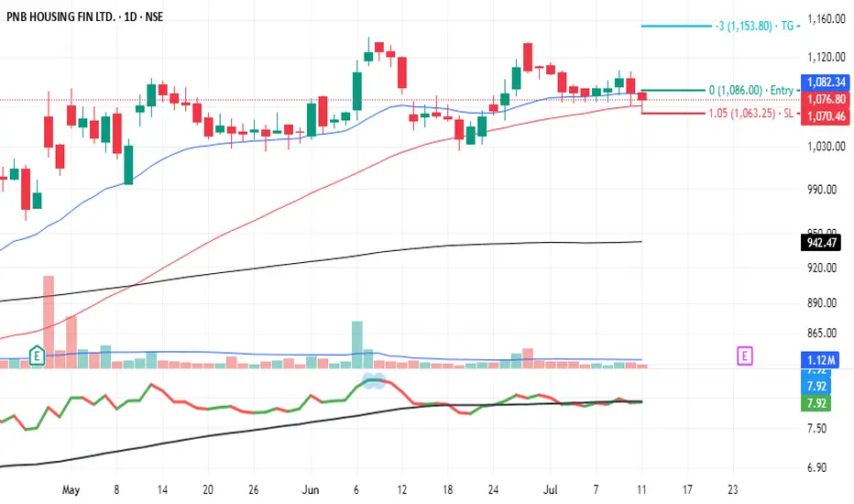The image size is (854, 504).
Task: Click the 7.50 indicator axis label
Action: pos(816,428)
